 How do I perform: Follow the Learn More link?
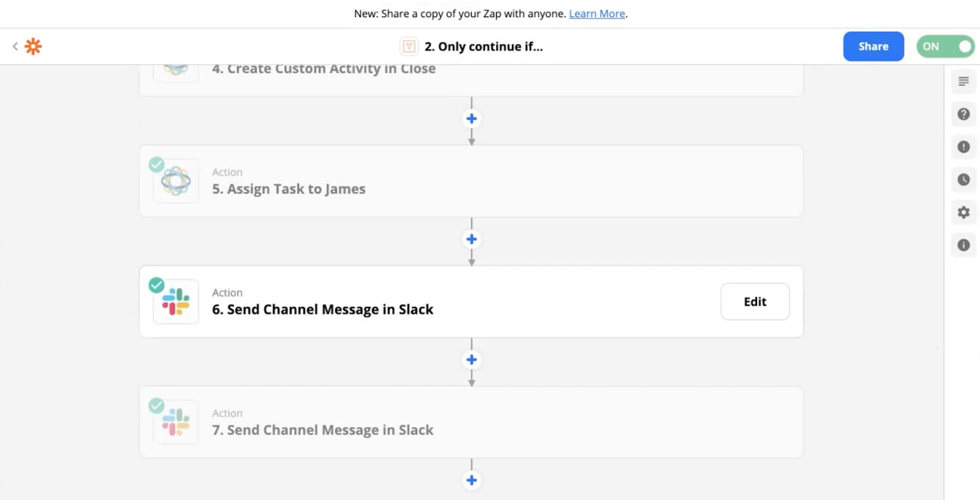click(x=597, y=13)
